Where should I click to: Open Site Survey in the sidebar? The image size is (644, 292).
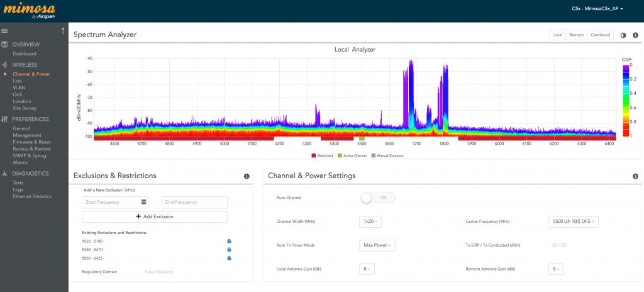pyautogui.click(x=25, y=108)
